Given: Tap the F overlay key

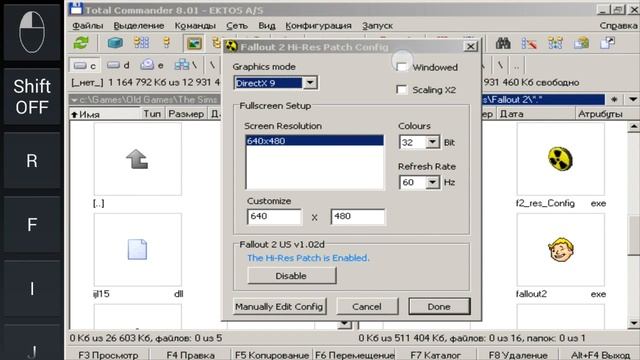Looking at the screenshot, I should coord(32,224).
